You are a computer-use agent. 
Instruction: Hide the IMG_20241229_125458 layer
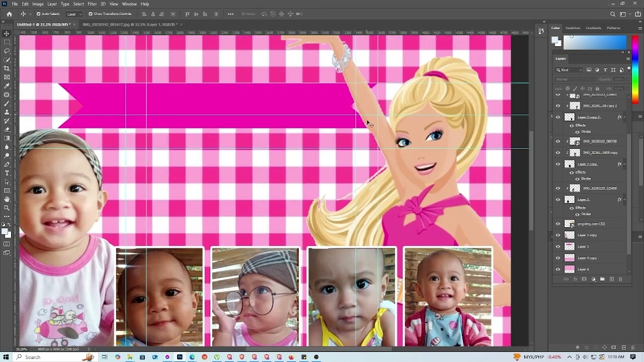tap(558, 188)
